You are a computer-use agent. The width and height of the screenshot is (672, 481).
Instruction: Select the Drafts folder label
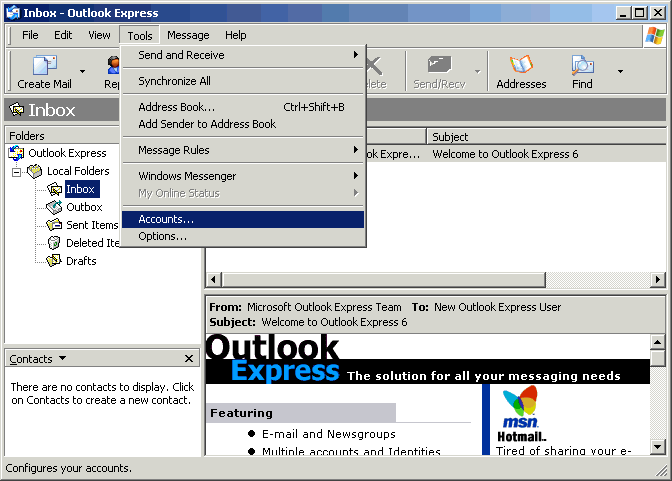click(81, 261)
